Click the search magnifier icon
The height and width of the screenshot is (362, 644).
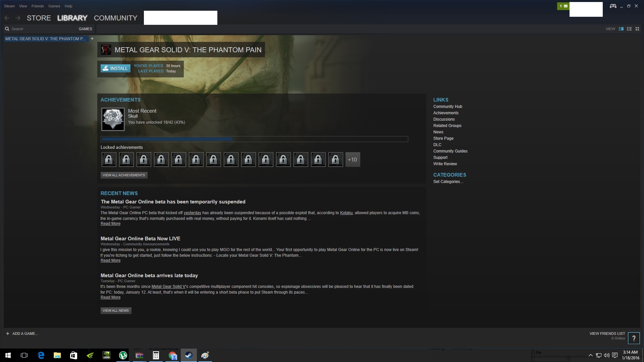click(7, 29)
